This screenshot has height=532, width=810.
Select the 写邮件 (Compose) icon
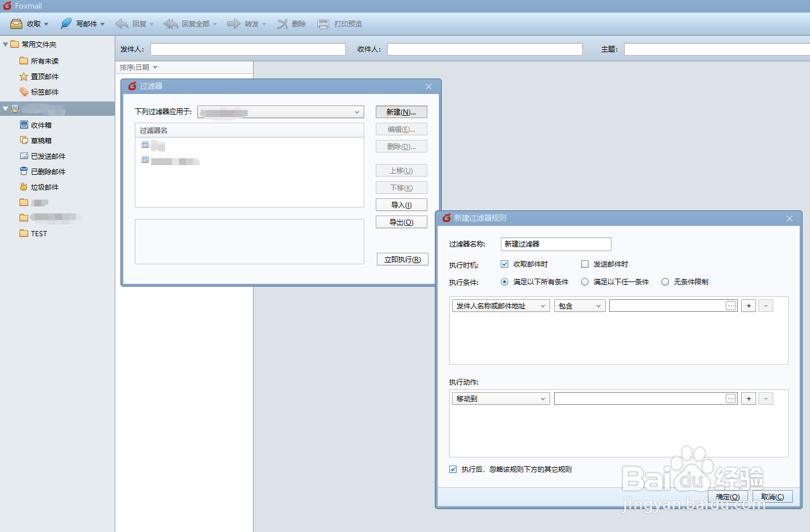(65, 24)
